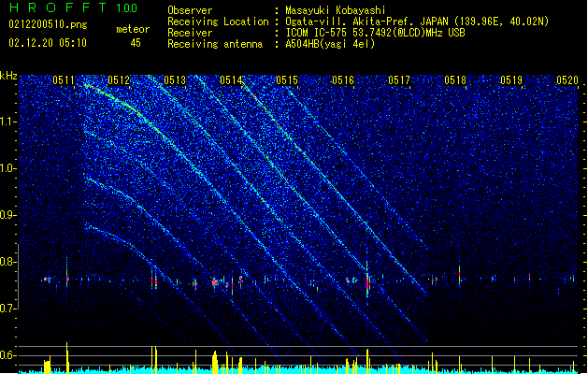
Task: Click the 0.8 frequency axis label
Action: coord(8,262)
